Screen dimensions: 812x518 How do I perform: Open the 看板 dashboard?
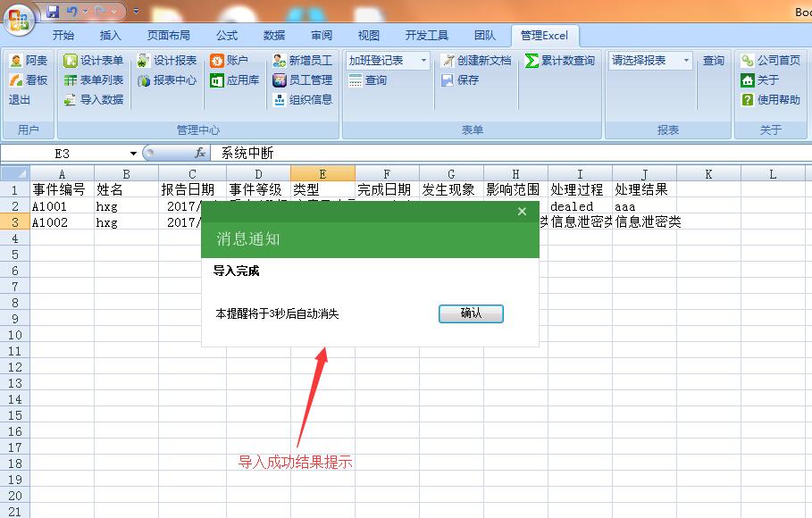pos(29,80)
